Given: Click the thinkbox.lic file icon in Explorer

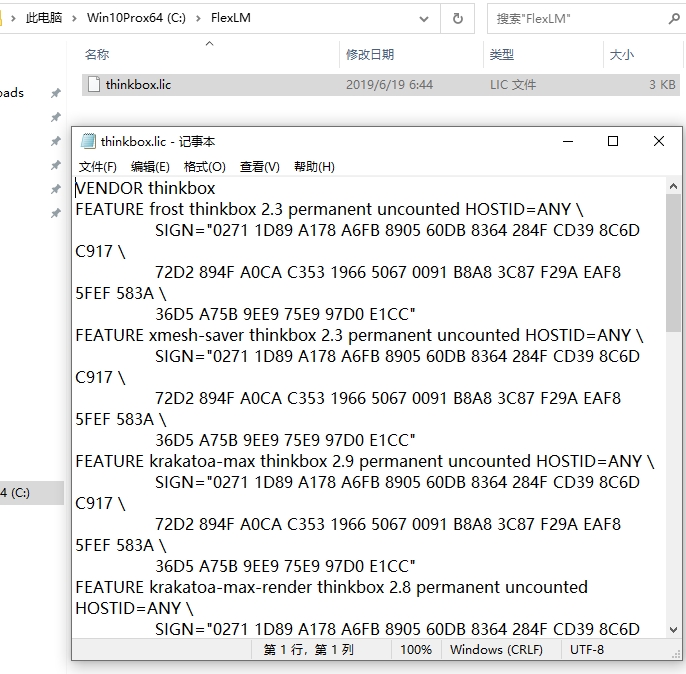Looking at the screenshot, I should pos(94,84).
